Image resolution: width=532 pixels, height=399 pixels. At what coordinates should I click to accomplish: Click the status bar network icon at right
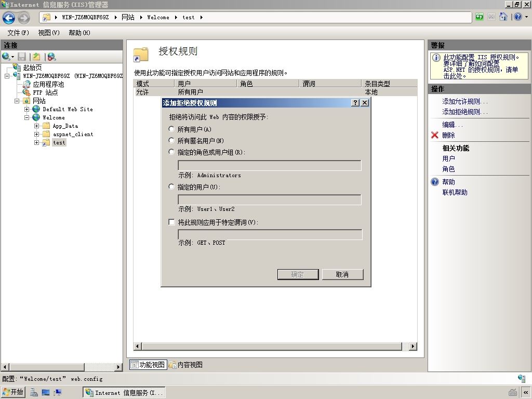pos(522,378)
